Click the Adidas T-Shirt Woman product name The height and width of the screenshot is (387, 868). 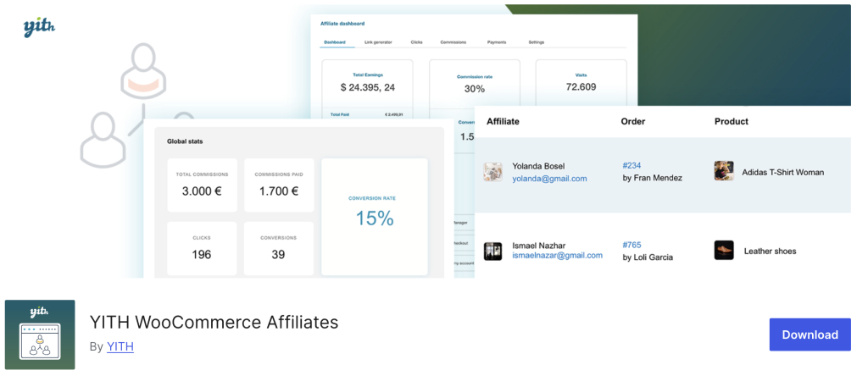[x=782, y=173]
